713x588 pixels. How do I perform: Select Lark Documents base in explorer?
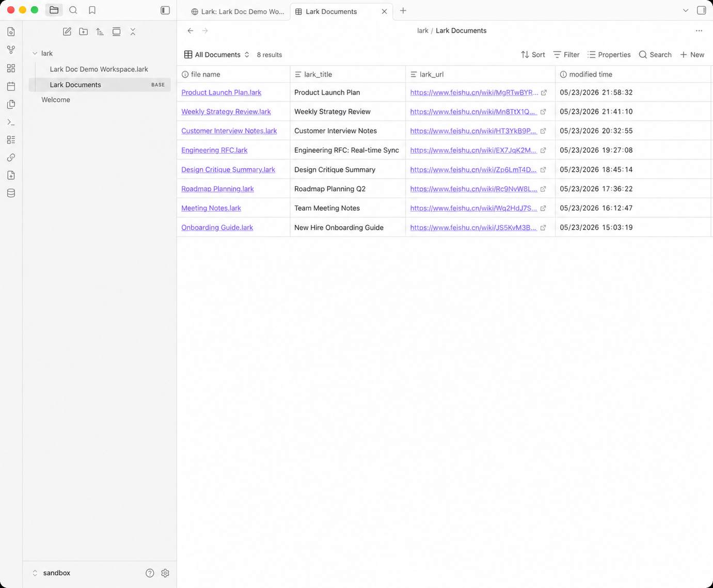(x=100, y=85)
